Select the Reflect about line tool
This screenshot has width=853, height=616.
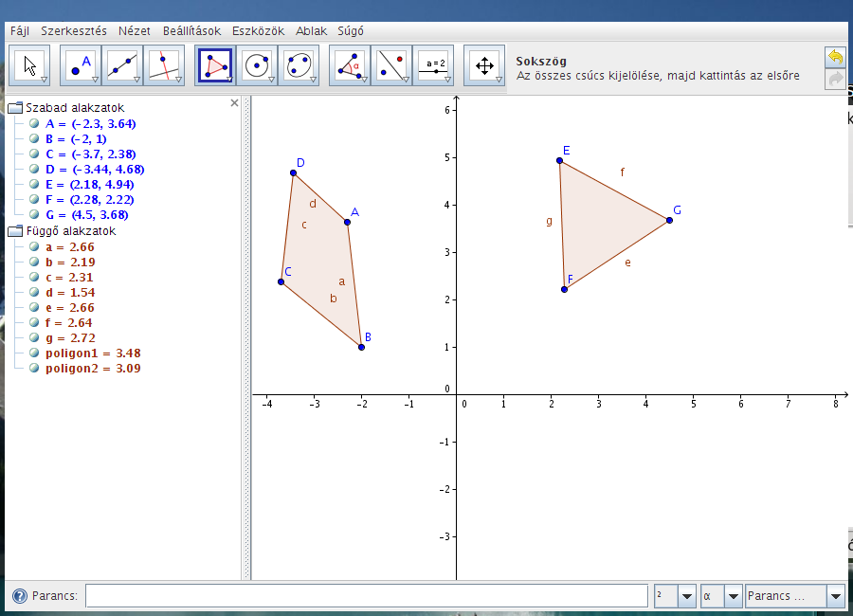tap(391, 65)
